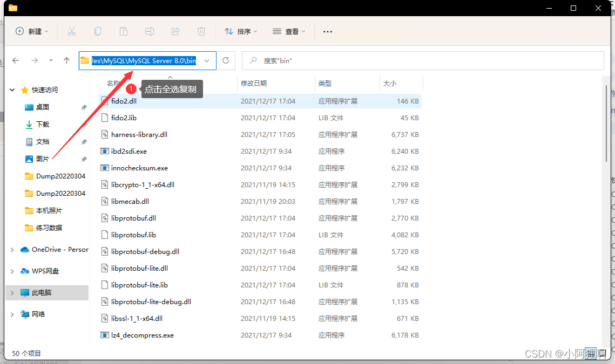Click the Copy icon on the toolbar
Viewport: 615px width, 364px height.
click(98, 31)
